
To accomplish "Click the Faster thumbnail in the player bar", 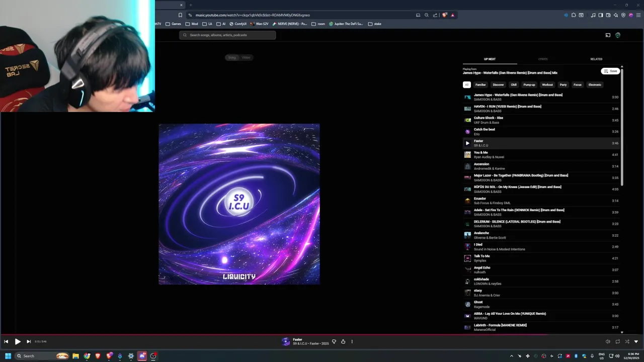I will (x=286, y=341).
